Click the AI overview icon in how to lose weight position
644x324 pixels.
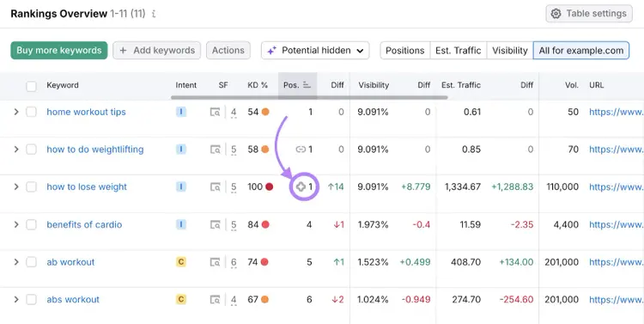(x=301, y=186)
